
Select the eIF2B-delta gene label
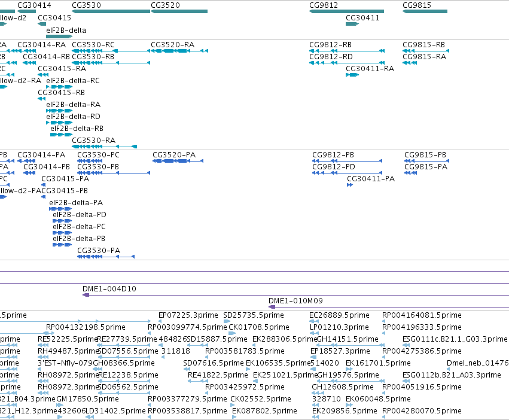tap(66, 31)
